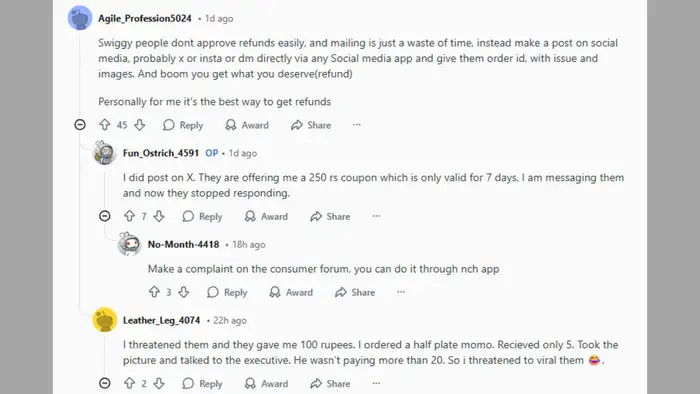Upvote Agile_Profession5024's comment

pyautogui.click(x=104, y=125)
